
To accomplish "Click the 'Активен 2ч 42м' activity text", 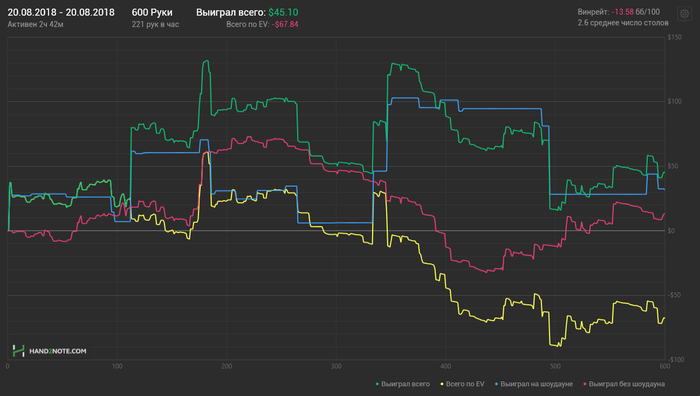I will pos(35,24).
